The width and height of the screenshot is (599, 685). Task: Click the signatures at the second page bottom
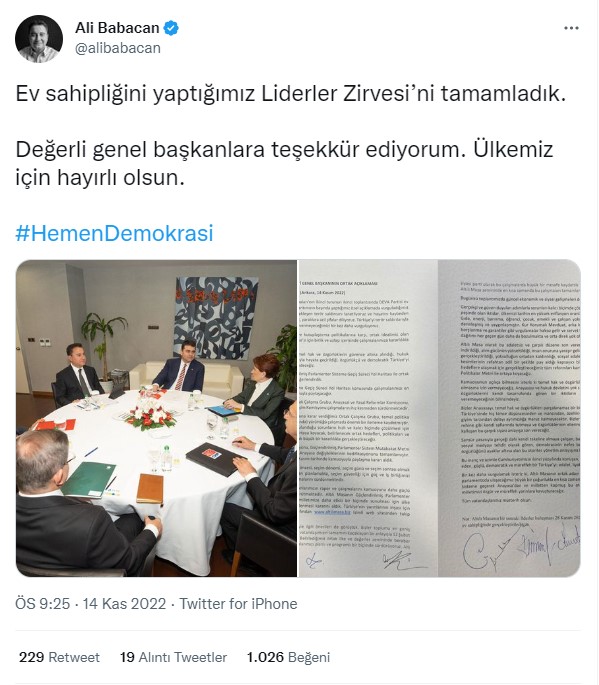pos(521,548)
